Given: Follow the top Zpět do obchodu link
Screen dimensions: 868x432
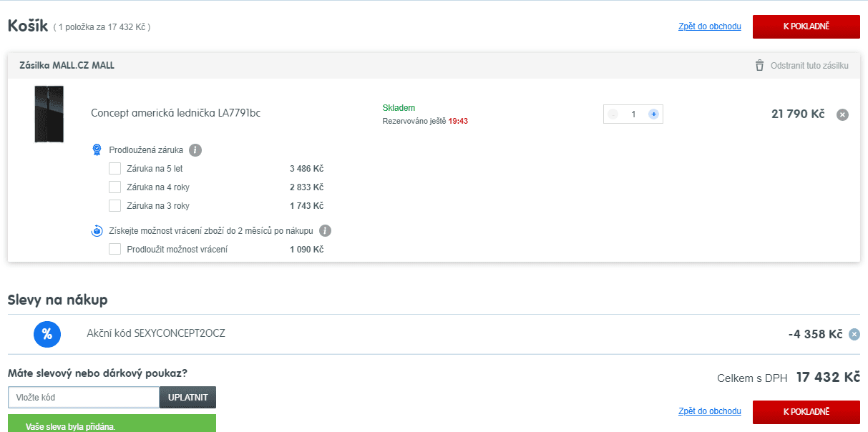Looking at the screenshot, I should 710,26.
